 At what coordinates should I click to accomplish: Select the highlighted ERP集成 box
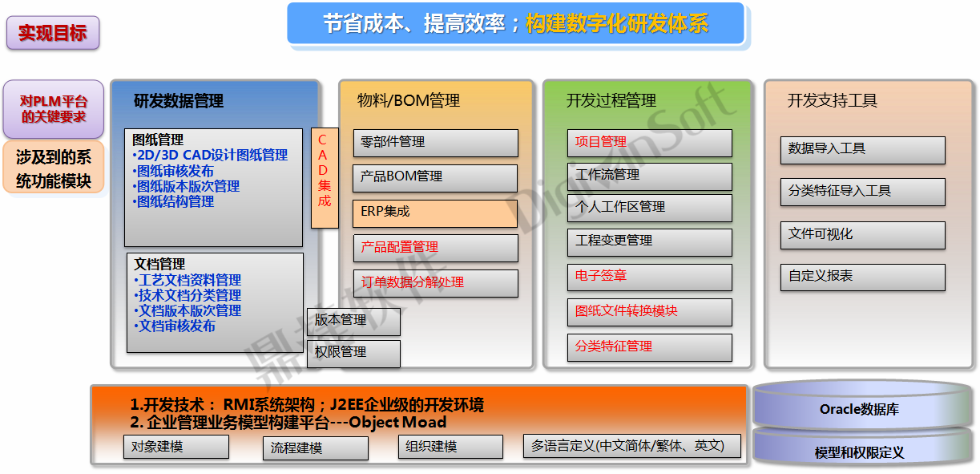(x=435, y=213)
